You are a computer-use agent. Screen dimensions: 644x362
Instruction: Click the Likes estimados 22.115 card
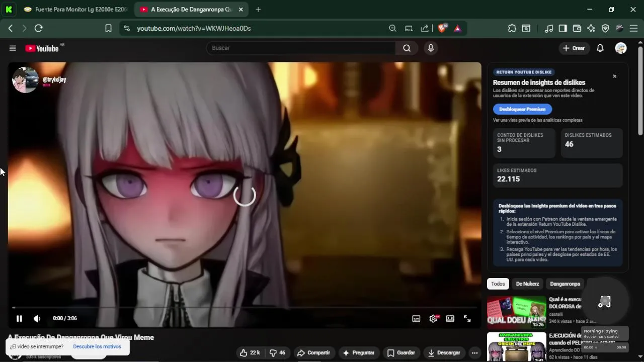(557, 175)
